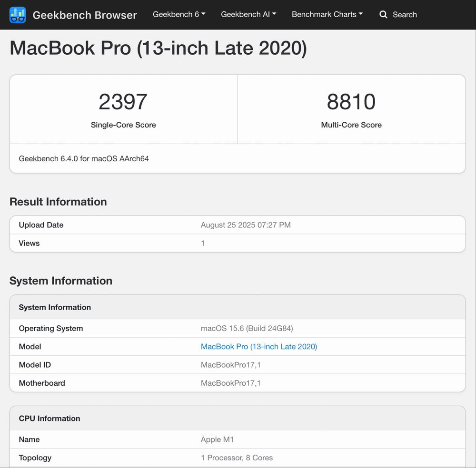This screenshot has height=468, width=476.
Task: Select the August 25 2025 07:27 PM value
Action: [246, 225]
